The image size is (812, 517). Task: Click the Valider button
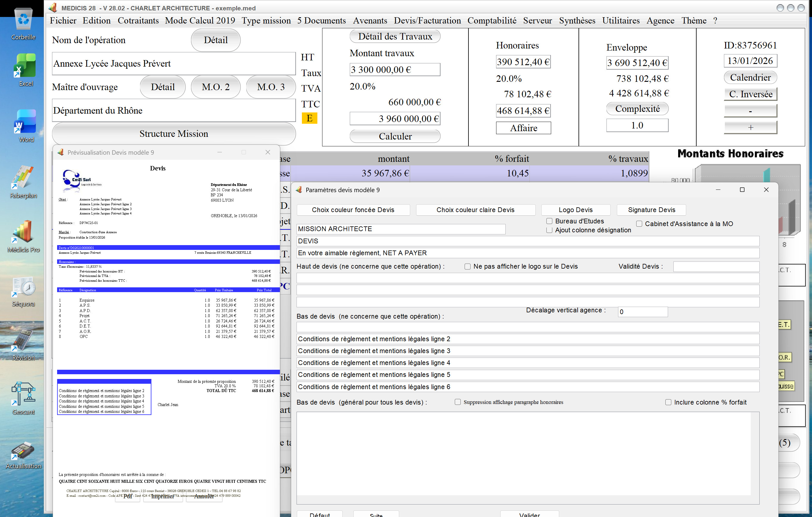click(529, 514)
